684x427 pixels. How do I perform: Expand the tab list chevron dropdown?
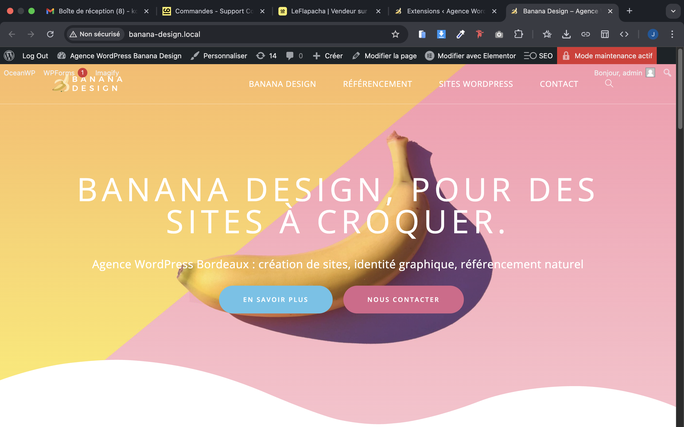coord(673,11)
